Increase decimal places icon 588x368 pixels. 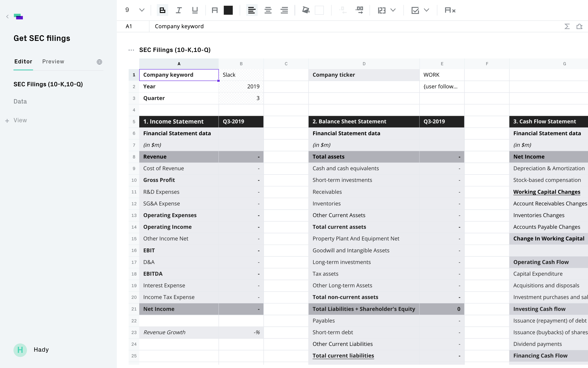coord(359,10)
